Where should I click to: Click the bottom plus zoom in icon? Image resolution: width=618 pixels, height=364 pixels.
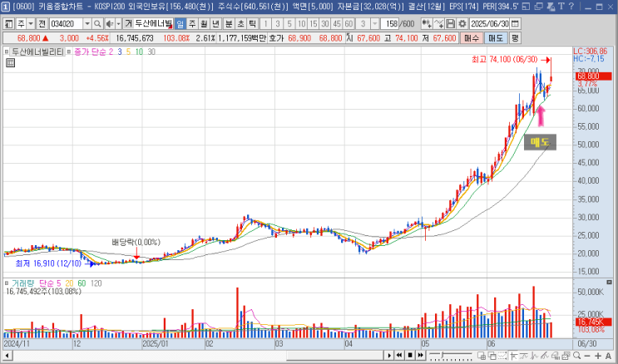tap(598, 356)
